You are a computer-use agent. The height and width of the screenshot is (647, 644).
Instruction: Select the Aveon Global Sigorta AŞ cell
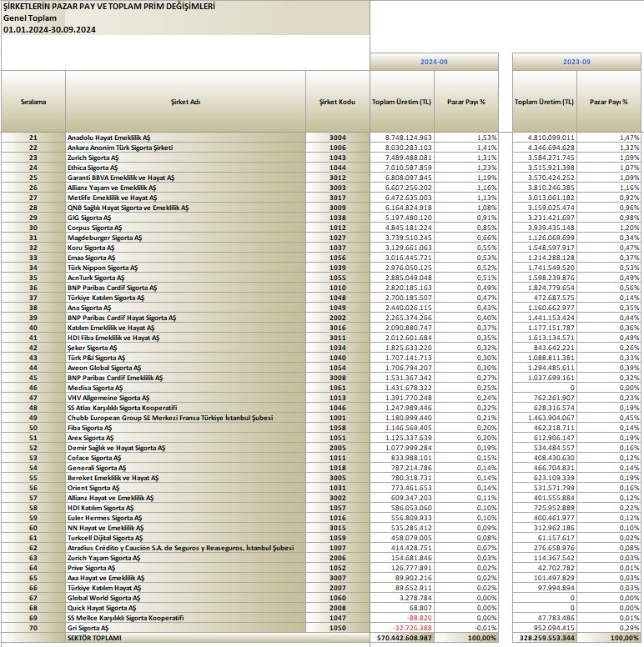[x=185, y=368]
